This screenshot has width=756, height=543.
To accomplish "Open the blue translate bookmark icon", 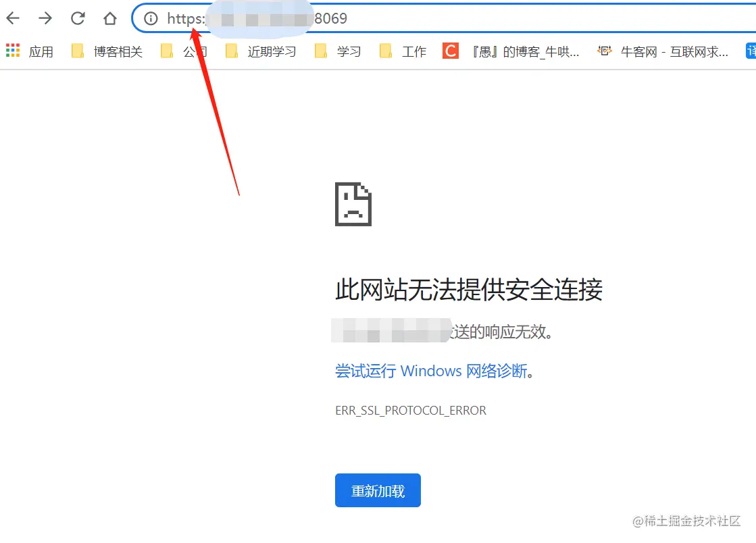I will click(x=751, y=51).
